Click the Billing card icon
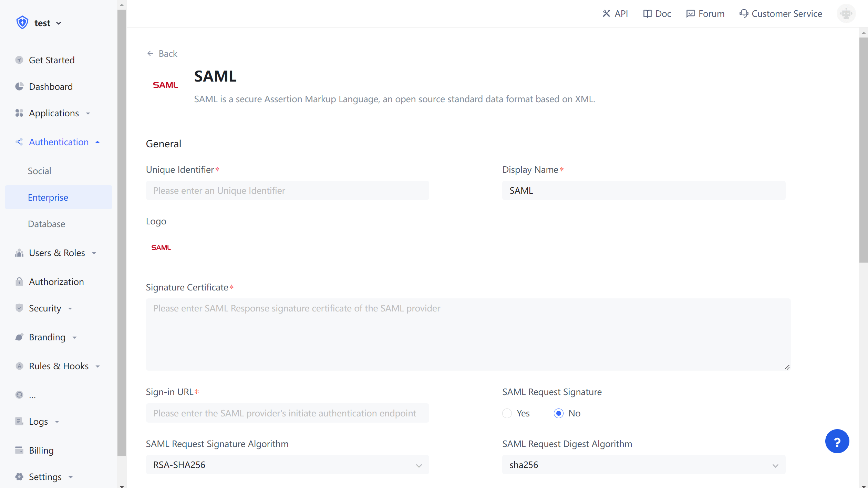The width and height of the screenshot is (868, 488). tap(19, 450)
